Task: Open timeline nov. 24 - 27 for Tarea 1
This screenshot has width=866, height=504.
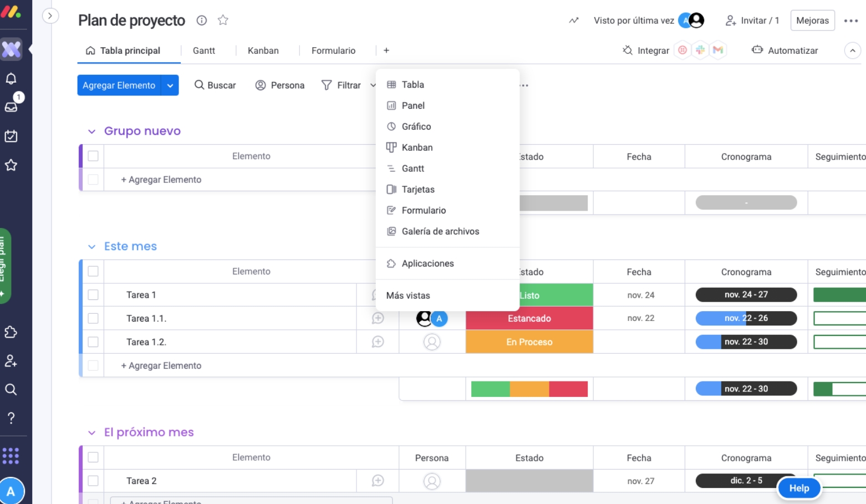Action: pos(746,294)
